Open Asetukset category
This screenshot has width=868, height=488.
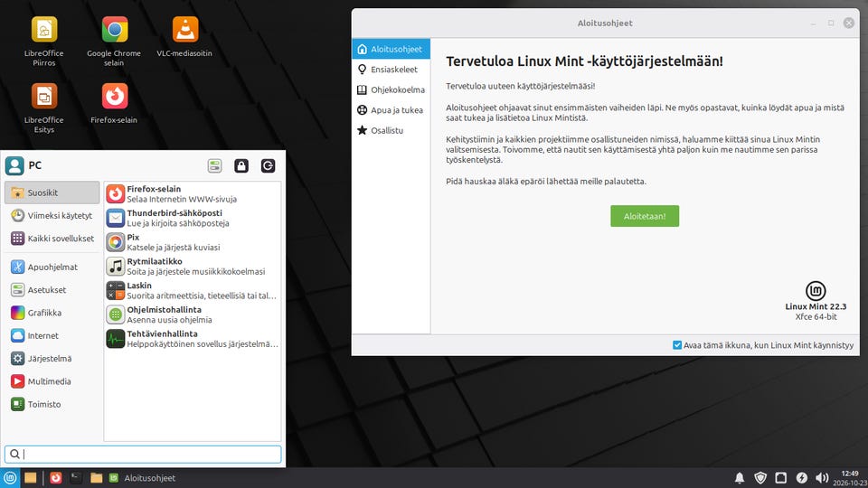(x=52, y=289)
